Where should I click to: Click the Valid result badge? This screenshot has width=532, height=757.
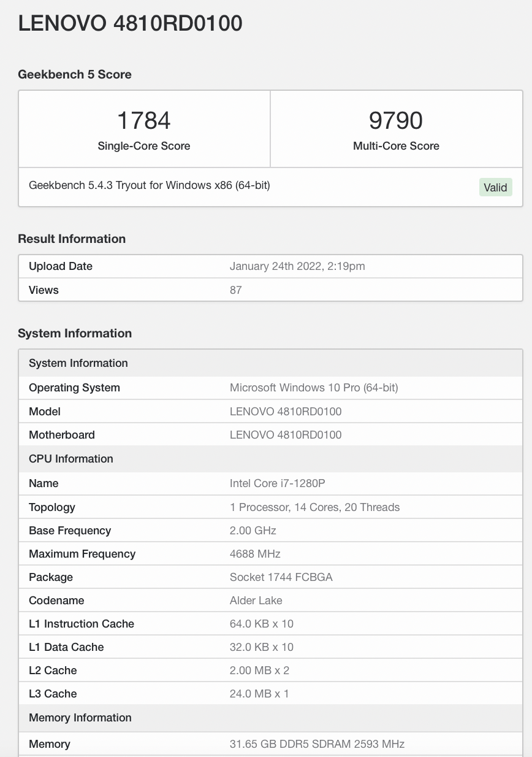pos(495,187)
